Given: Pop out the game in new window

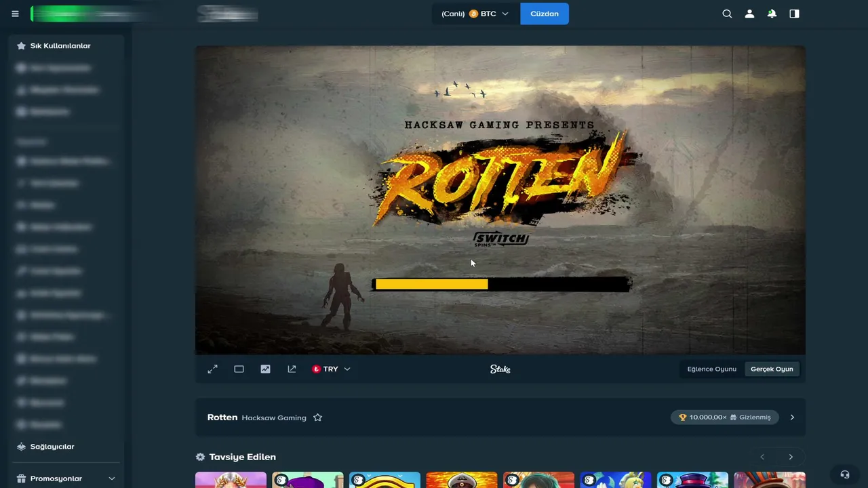Looking at the screenshot, I should click(x=292, y=369).
